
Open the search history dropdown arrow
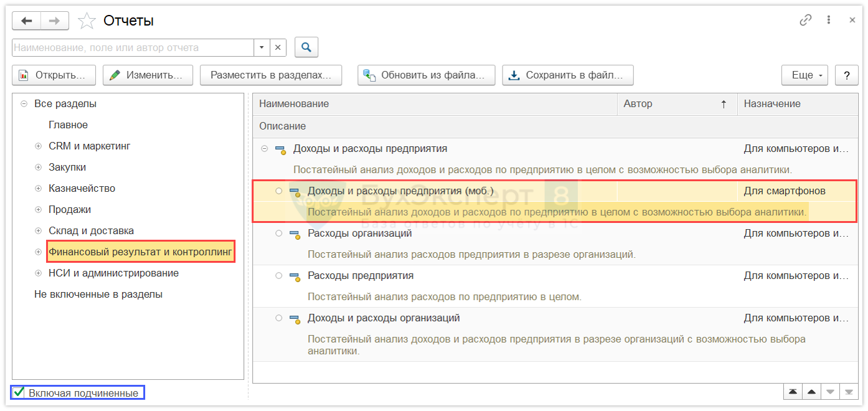click(x=262, y=47)
